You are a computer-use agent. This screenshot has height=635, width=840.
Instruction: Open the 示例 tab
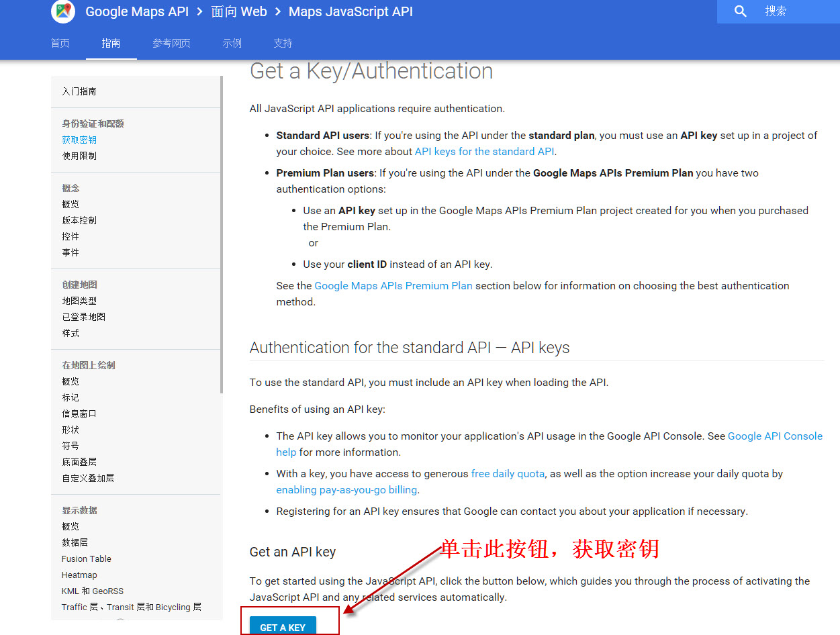(x=232, y=43)
